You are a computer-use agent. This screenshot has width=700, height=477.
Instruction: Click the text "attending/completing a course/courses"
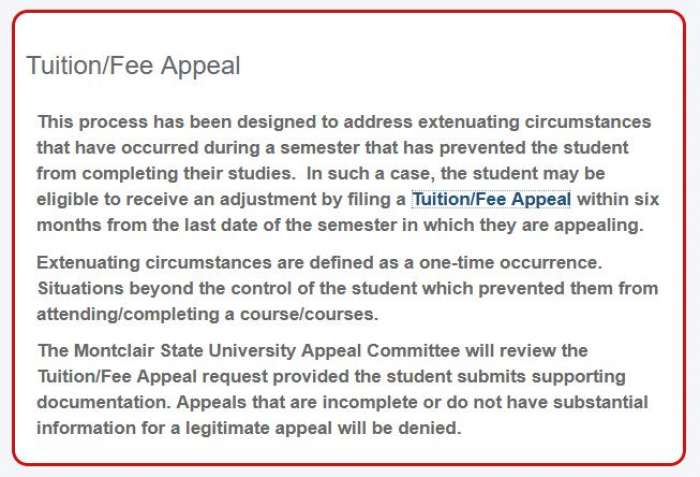click(193, 314)
